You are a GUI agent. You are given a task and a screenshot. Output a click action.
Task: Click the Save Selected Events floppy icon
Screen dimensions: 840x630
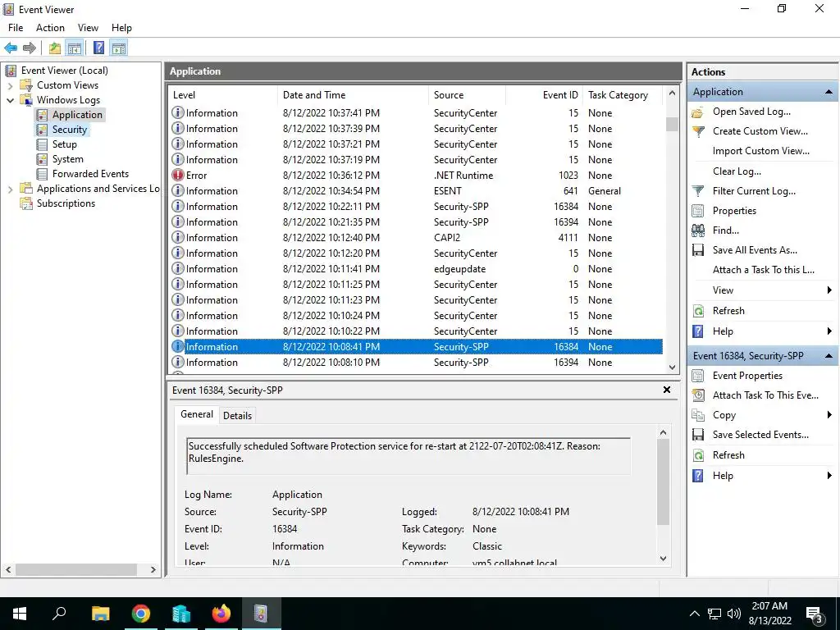tap(697, 435)
